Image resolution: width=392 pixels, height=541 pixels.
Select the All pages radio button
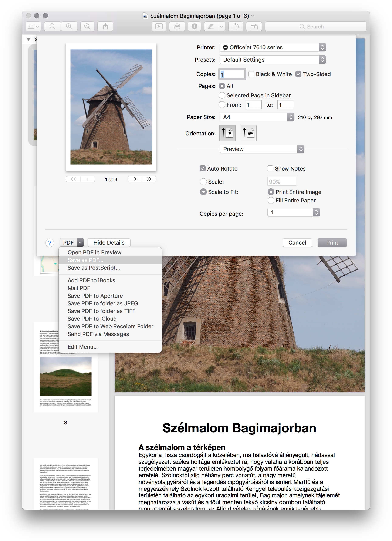[222, 86]
